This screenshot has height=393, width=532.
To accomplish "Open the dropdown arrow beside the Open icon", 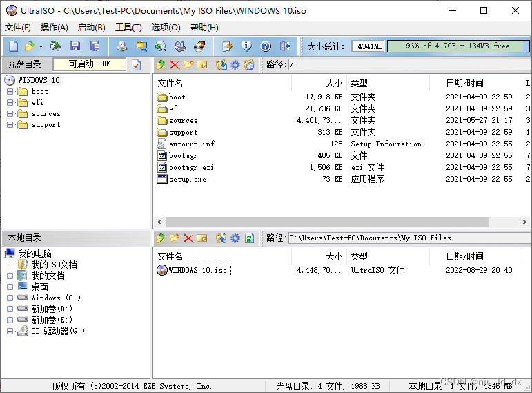I will pyautogui.click(x=41, y=46).
